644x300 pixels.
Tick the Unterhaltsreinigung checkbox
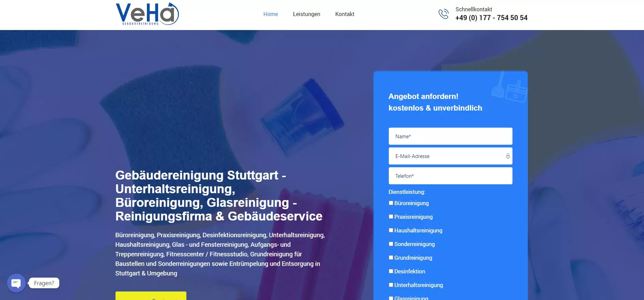click(391, 285)
